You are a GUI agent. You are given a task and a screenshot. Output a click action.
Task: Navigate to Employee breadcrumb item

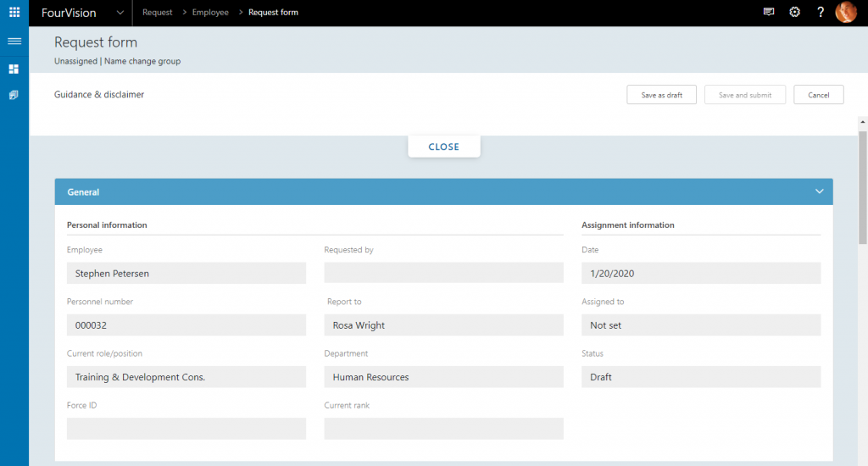click(210, 13)
